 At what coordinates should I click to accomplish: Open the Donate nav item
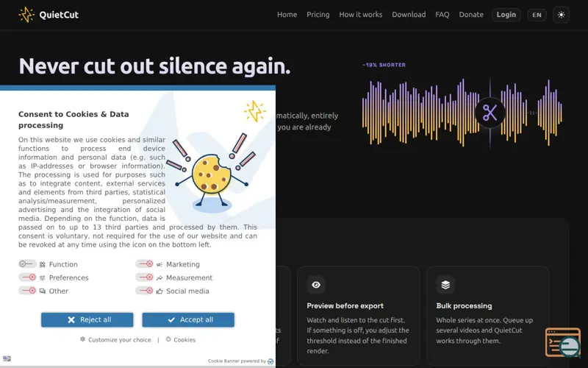click(x=471, y=15)
